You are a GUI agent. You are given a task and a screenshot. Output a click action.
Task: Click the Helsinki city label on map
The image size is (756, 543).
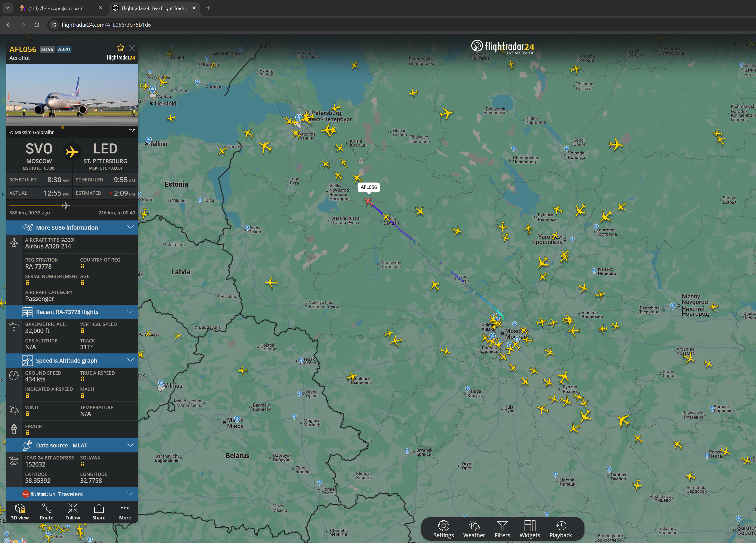[165, 103]
